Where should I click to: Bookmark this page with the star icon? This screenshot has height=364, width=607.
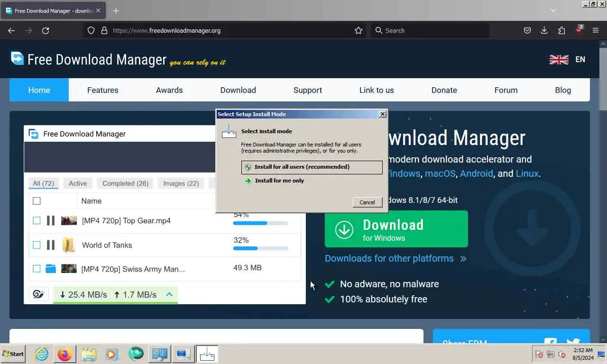[x=359, y=30]
